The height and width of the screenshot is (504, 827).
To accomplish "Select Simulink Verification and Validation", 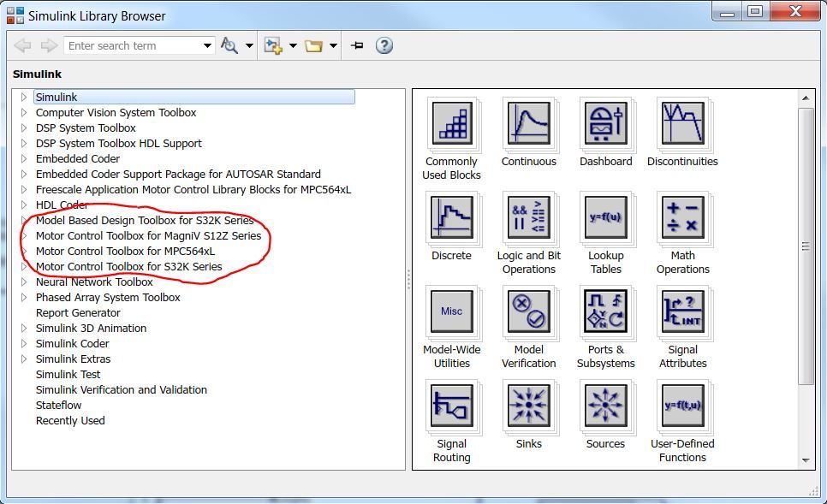I will 122,389.
